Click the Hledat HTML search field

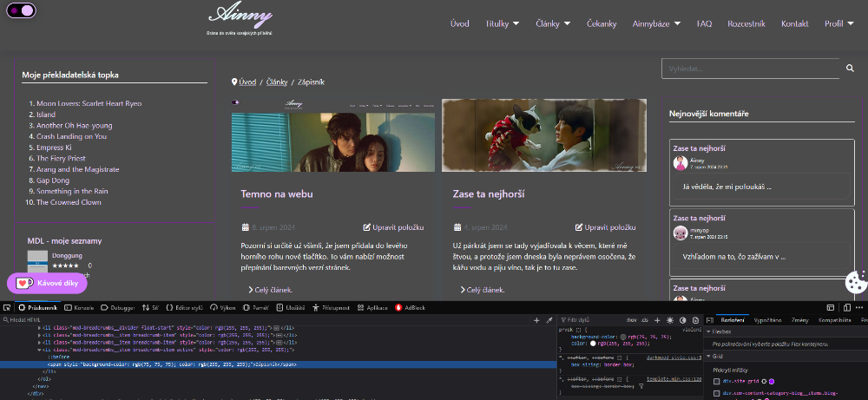(x=266, y=320)
